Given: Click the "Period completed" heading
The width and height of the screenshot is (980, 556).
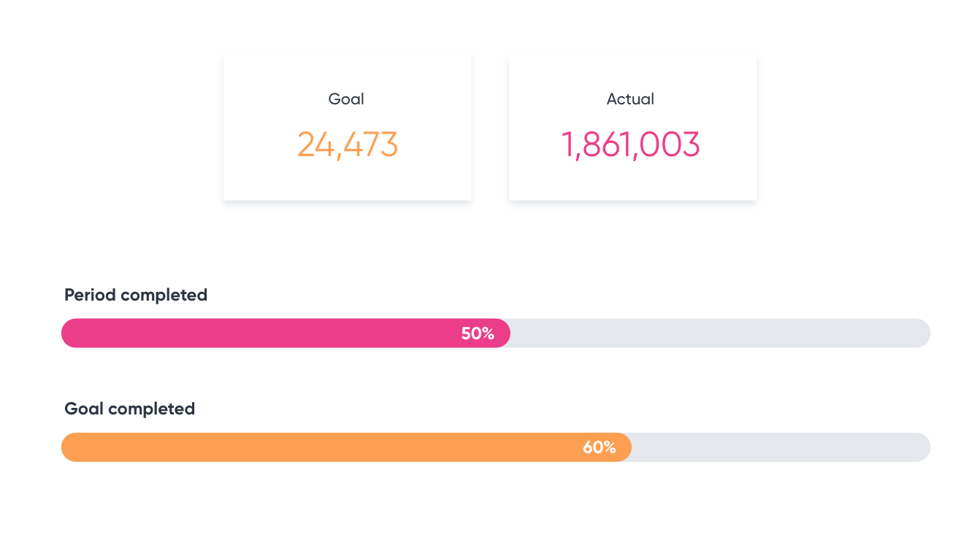Looking at the screenshot, I should coord(136,296).
